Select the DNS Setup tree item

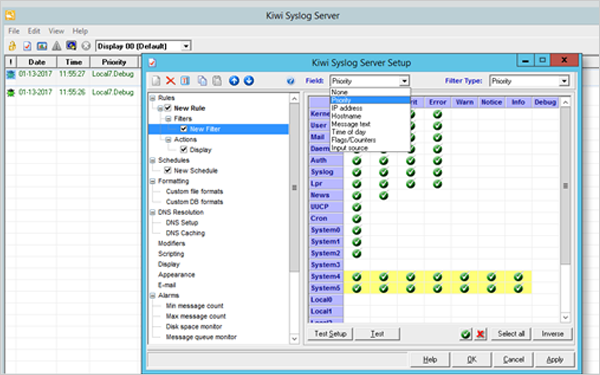click(x=182, y=223)
